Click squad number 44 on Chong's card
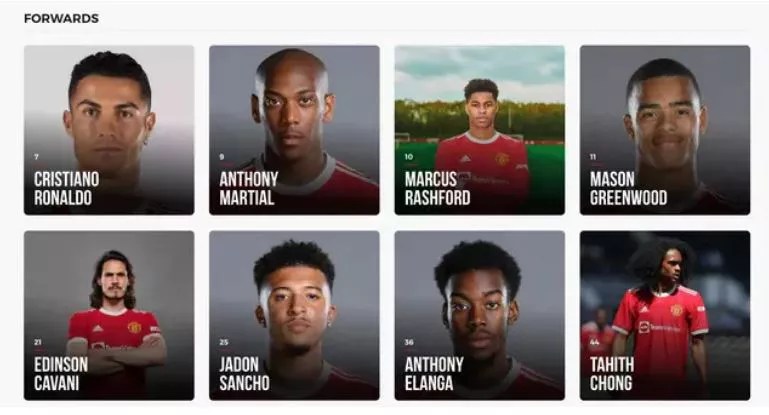Image resolution: width=769 pixels, height=415 pixels. (594, 342)
